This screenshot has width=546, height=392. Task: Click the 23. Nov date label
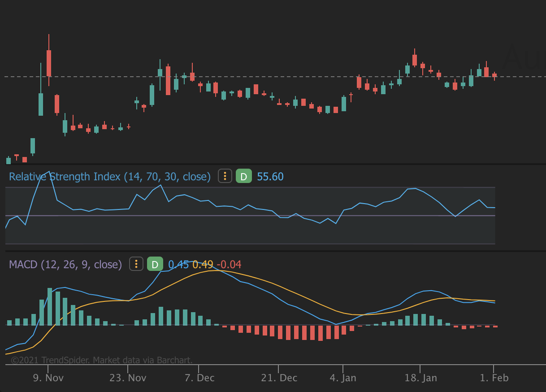128,378
